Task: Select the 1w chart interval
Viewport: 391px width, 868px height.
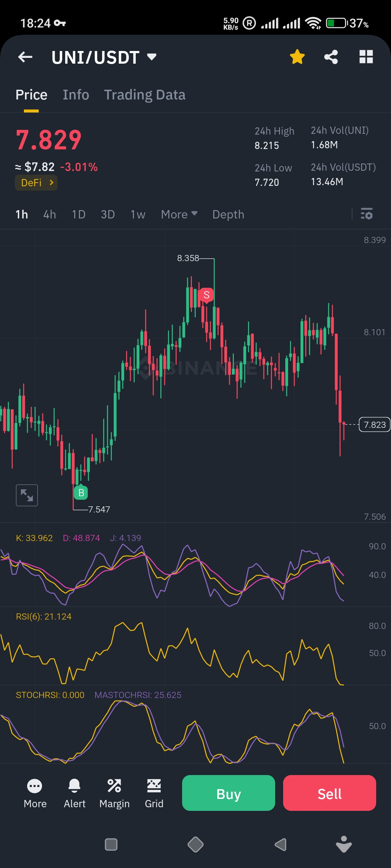Action: [x=138, y=214]
